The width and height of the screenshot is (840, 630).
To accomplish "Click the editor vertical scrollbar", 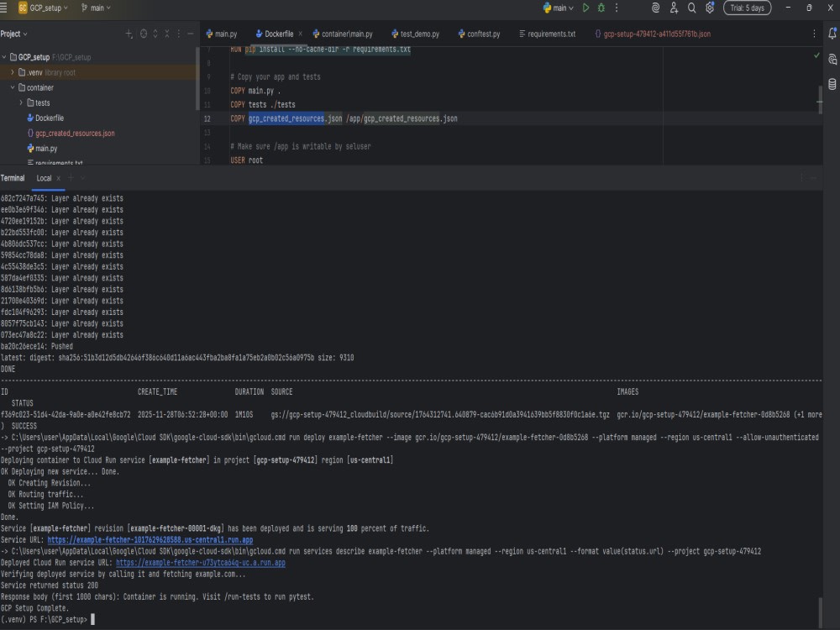I will [820, 100].
